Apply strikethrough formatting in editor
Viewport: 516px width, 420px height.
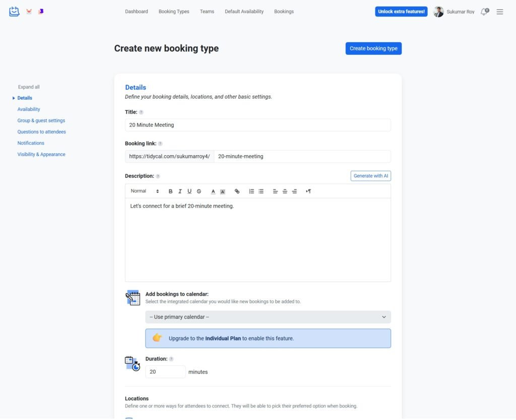coord(199,191)
